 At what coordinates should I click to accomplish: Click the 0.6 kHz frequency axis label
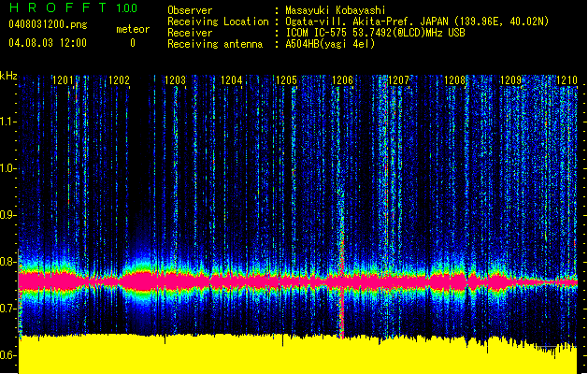pos(8,355)
